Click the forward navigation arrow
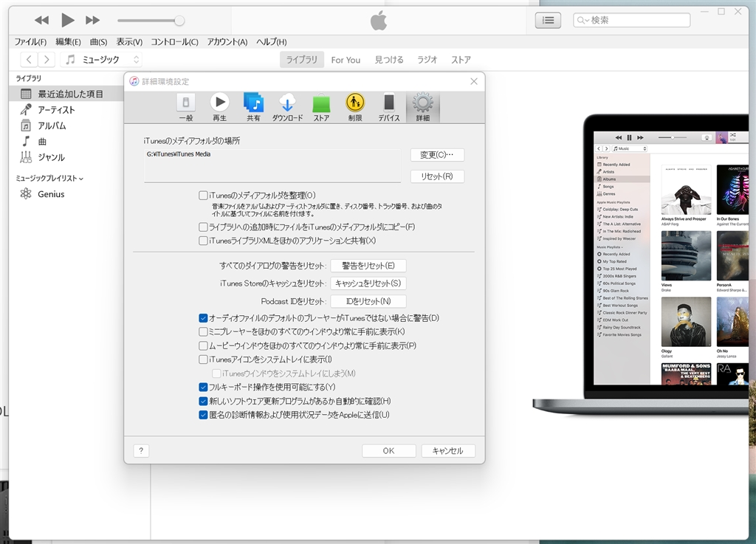756x544 pixels. (x=47, y=59)
